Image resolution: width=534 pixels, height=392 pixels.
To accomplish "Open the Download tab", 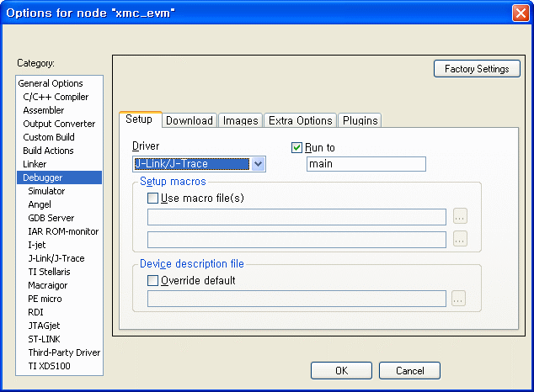I will click(x=190, y=120).
